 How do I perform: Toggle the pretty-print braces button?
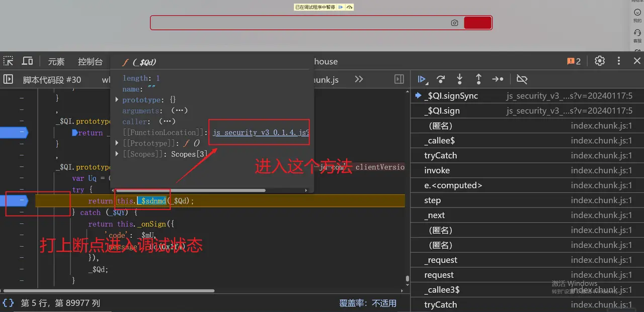(8, 303)
